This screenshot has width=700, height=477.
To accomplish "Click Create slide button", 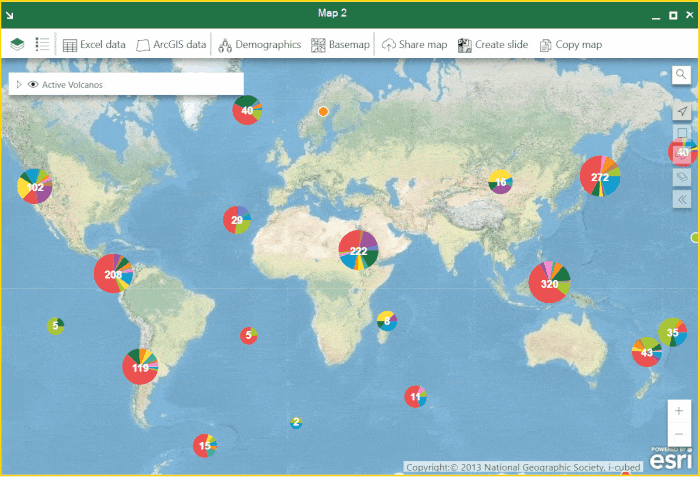I will (x=493, y=45).
